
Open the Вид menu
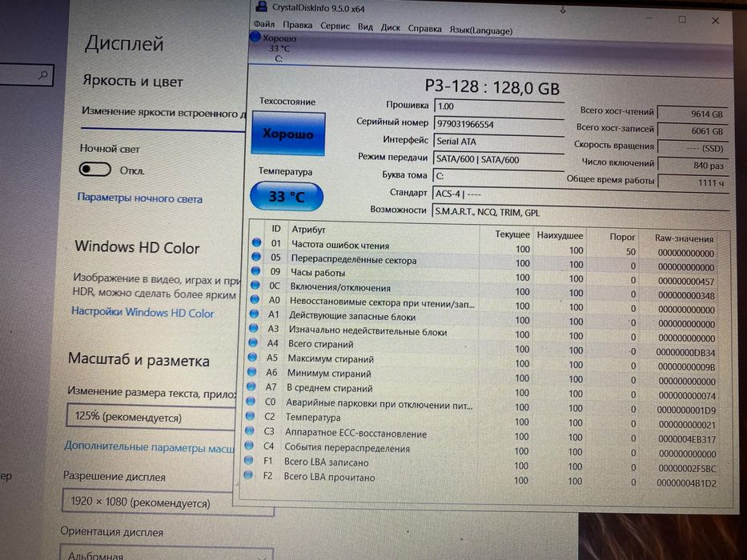(365, 27)
